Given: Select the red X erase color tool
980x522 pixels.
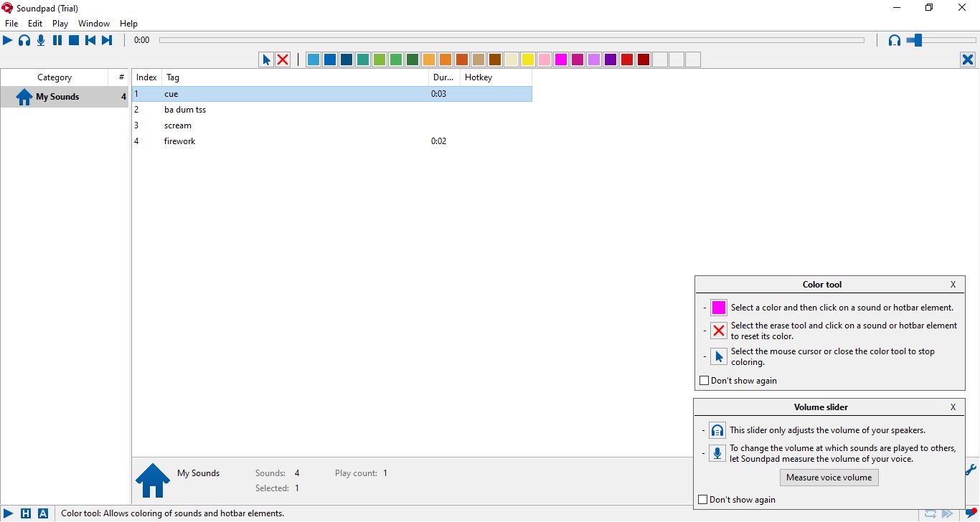Looking at the screenshot, I should 283,60.
